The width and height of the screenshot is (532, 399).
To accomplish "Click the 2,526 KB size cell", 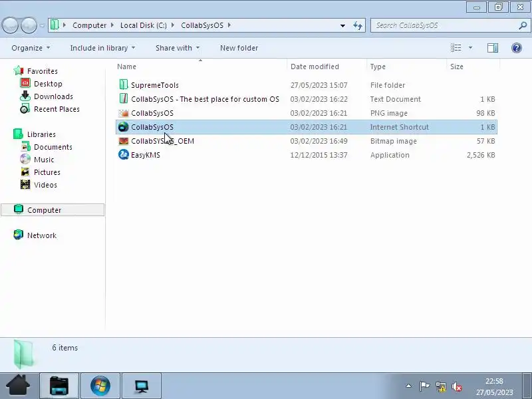I will (x=481, y=155).
